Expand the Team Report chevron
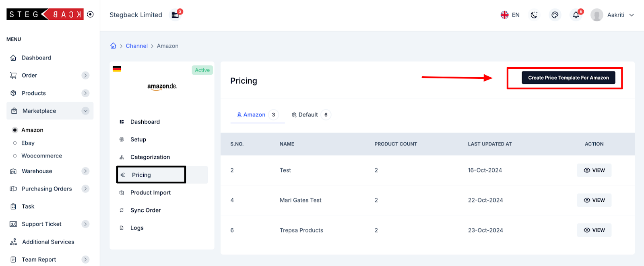Image resolution: width=644 pixels, height=266 pixels. pos(85,260)
